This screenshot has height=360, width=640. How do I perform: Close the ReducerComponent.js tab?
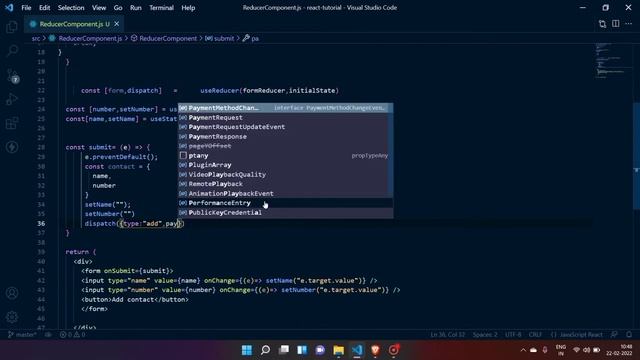click(x=117, y=24)
